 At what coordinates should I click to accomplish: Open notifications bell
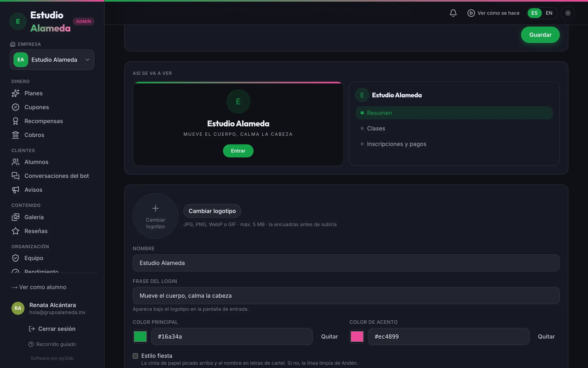tap(453, 13)
